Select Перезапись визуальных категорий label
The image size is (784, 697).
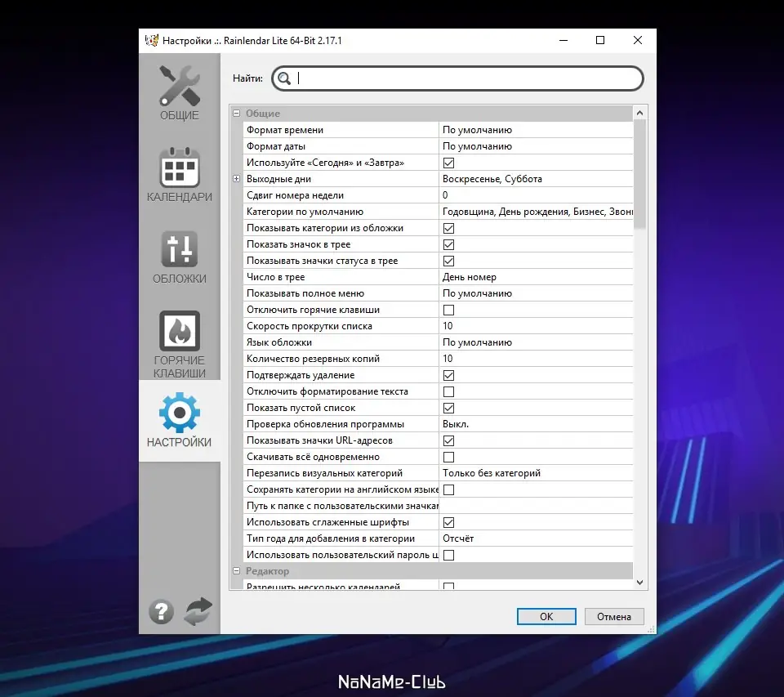point(324,473)
